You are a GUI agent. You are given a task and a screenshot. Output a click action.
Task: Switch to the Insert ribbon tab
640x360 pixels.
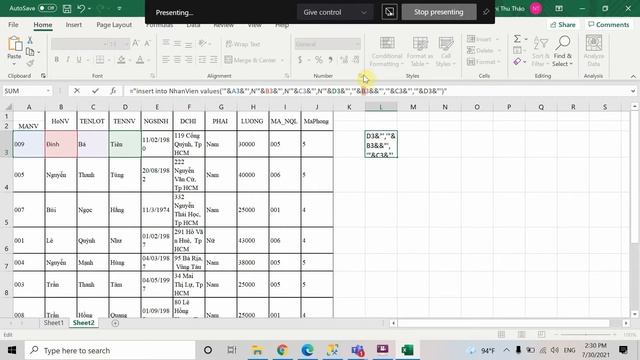[x=73, y=24]
